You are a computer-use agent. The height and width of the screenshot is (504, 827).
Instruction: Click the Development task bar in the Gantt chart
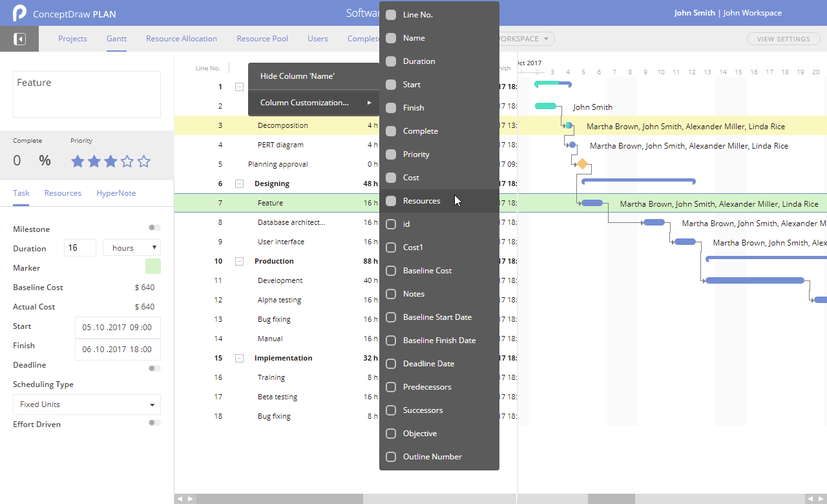[755, 280]
